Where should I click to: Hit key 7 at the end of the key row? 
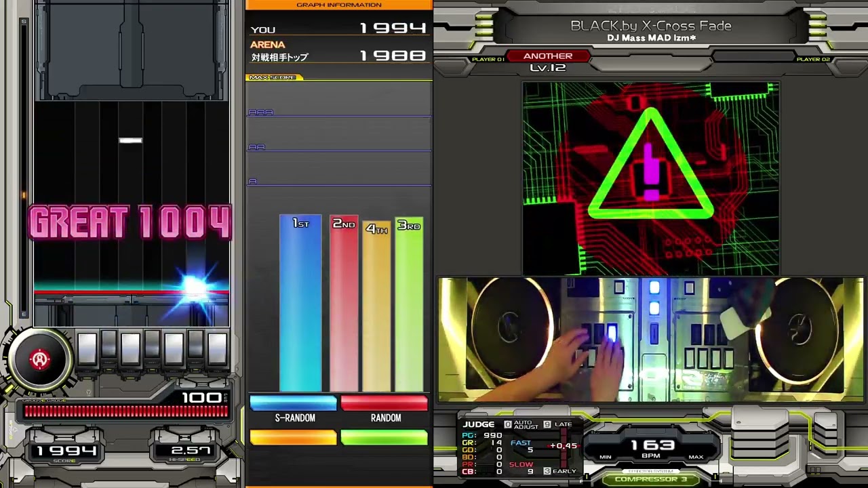[217, 349]
